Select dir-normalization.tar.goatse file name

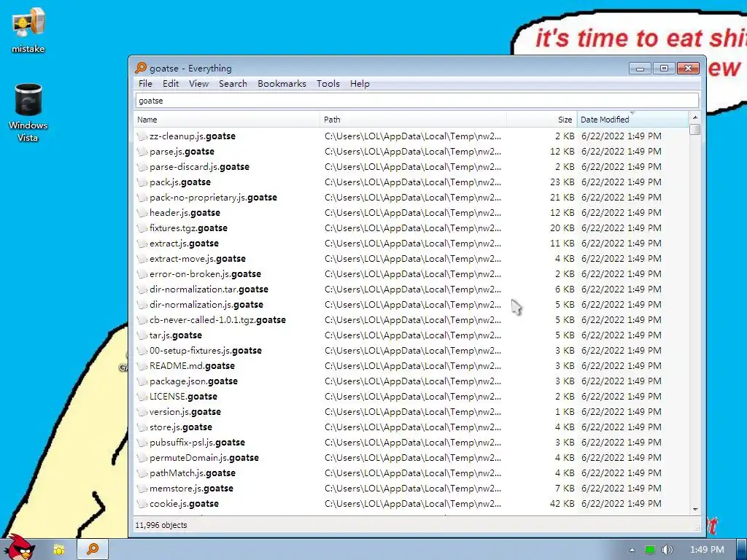click(209, 289)
